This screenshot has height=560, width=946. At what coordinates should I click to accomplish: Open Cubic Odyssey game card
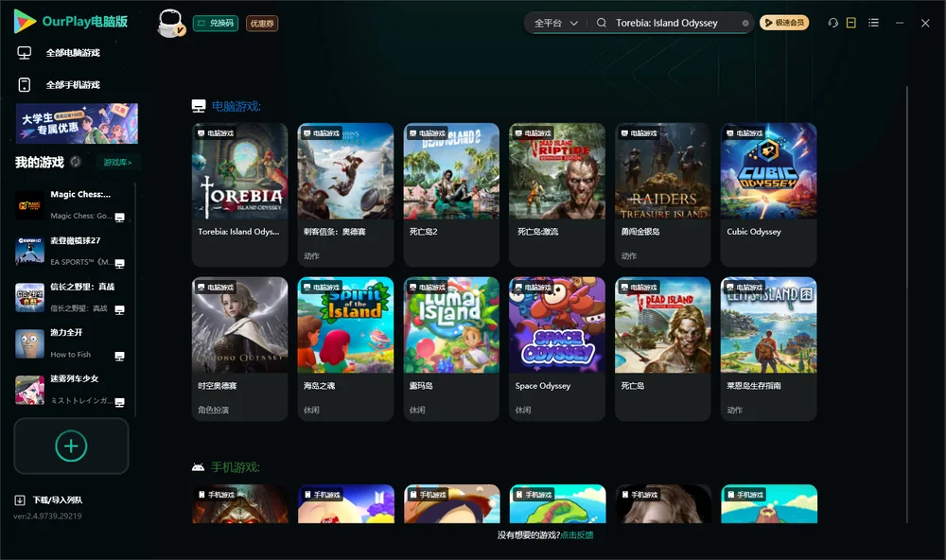coord(768,194)
